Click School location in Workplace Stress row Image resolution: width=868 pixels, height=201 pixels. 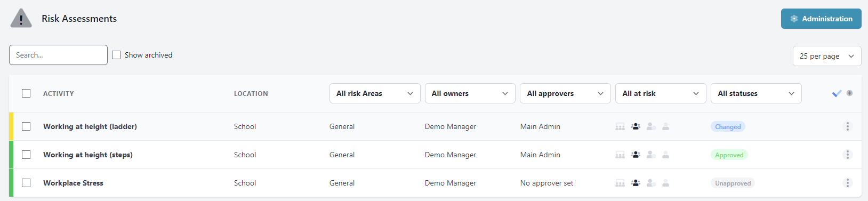point(245,183)
